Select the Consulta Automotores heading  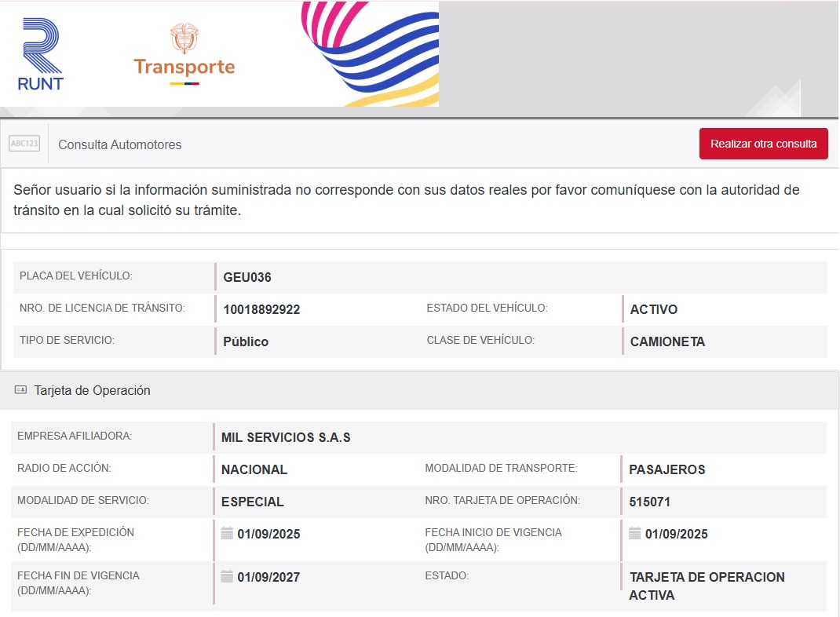click(x=119, y=144)
